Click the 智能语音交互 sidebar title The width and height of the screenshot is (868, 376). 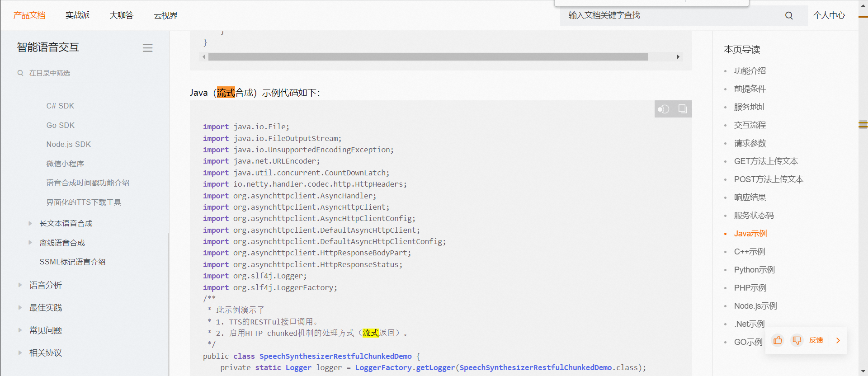coord(48,47)
